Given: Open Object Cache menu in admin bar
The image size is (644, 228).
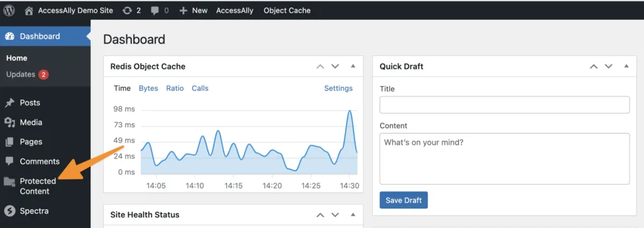Looking at the screenshot, I should click(x=287, y=11).
